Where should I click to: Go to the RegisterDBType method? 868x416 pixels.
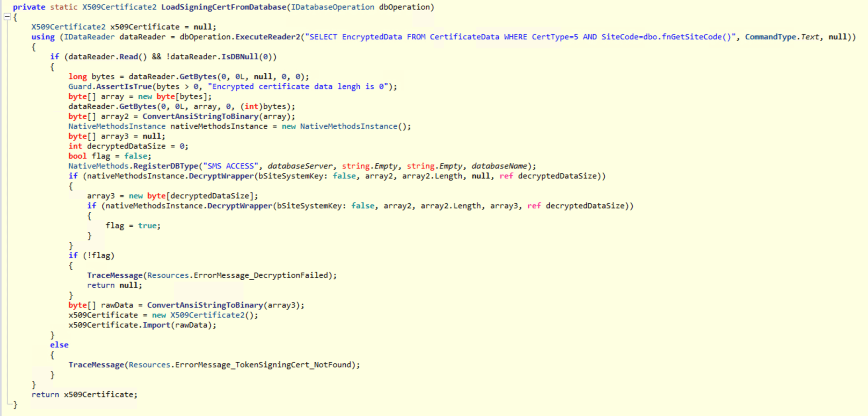click(x=166, y=166)
